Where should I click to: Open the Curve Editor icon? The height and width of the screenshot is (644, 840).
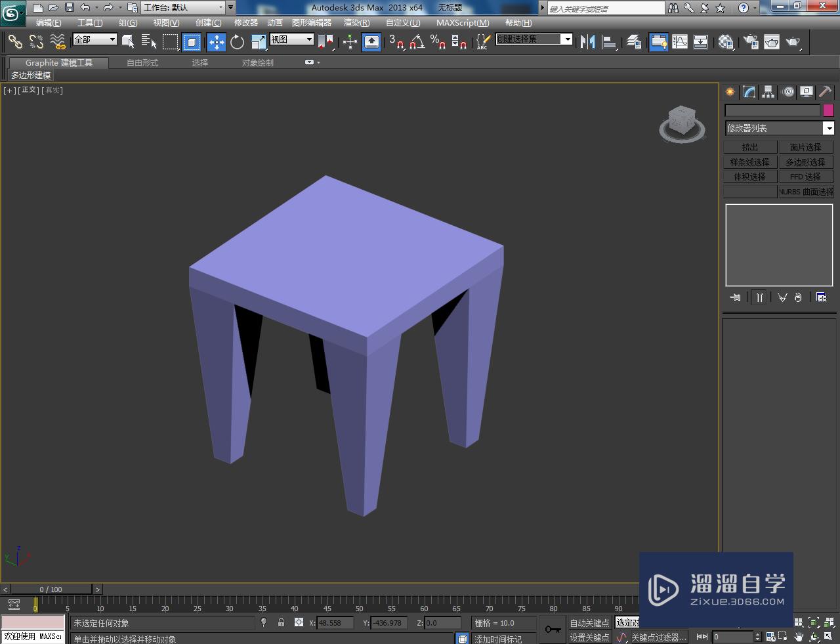pos(680,42)
